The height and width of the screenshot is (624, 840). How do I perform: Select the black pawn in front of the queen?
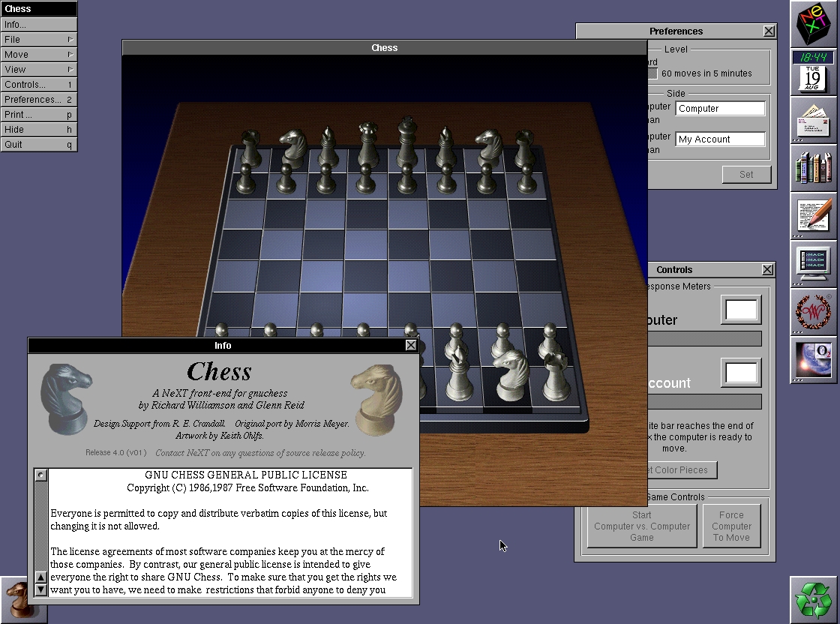[x=367, y=179]
